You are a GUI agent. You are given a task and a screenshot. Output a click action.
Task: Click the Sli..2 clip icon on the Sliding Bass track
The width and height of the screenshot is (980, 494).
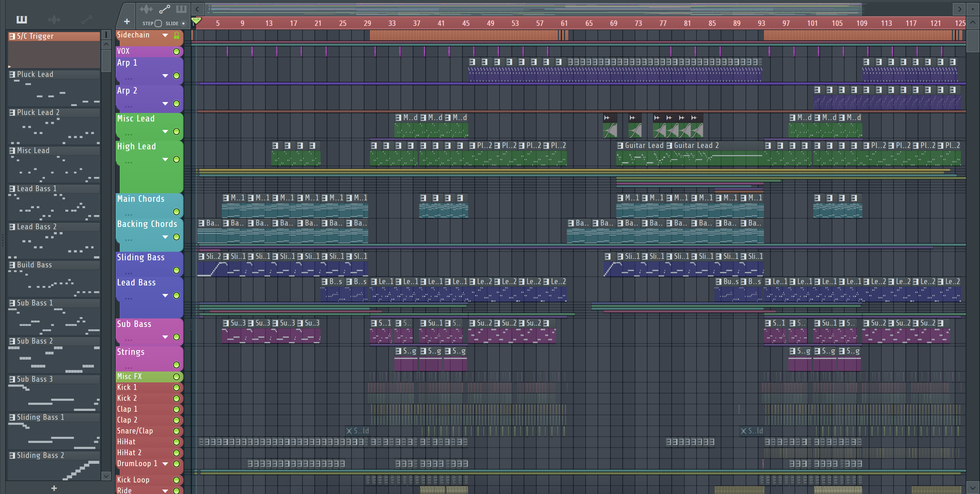pos(201,257)
